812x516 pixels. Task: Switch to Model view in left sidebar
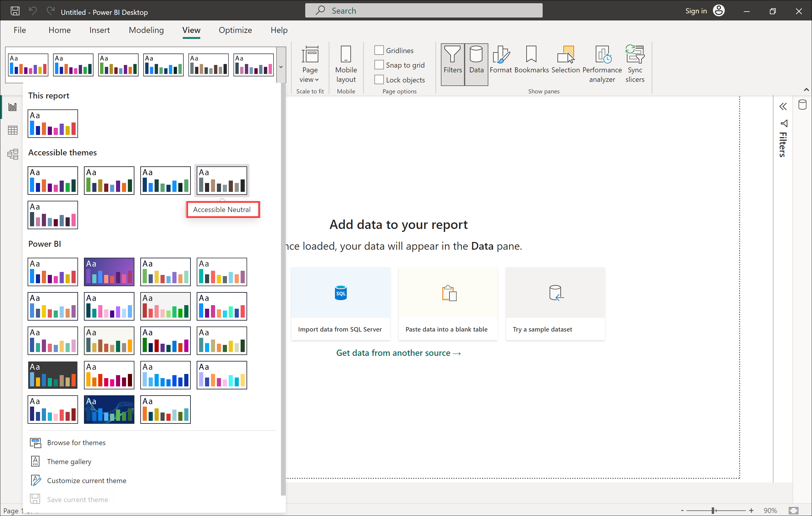[x=12, y=154]
